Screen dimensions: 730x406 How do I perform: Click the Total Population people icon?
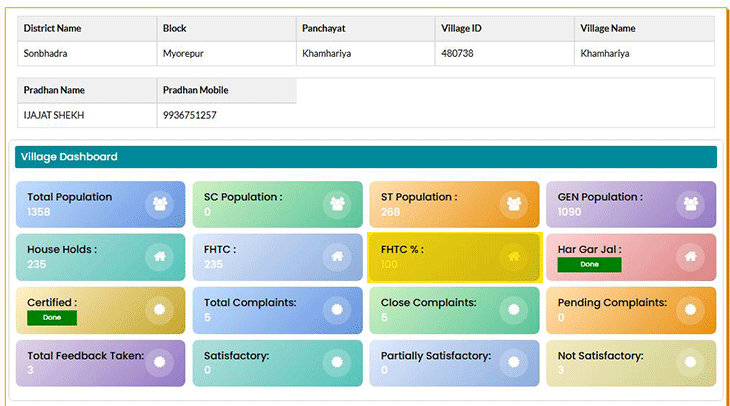pos(159,204)
